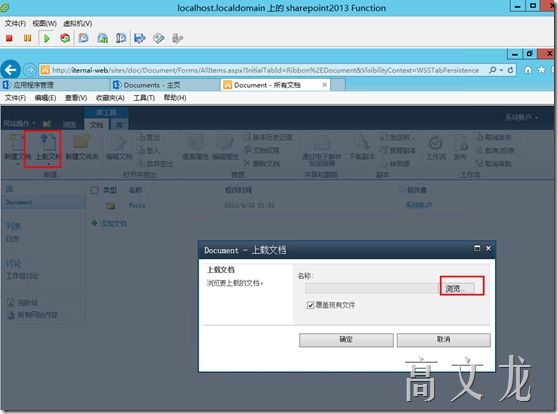Click the 取消 cancel button in upload dialog

[x=443, y=340]
